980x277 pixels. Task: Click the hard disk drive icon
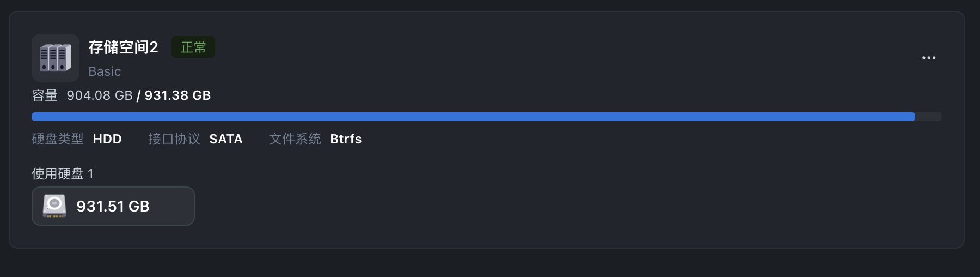(x=54, y=206)
